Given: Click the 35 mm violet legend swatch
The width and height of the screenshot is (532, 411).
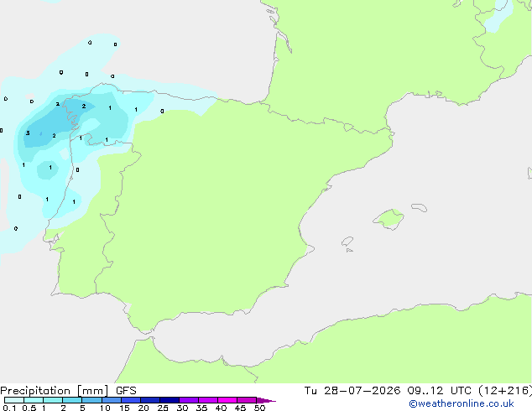Looking at the screenshot, I should [208, 400].
